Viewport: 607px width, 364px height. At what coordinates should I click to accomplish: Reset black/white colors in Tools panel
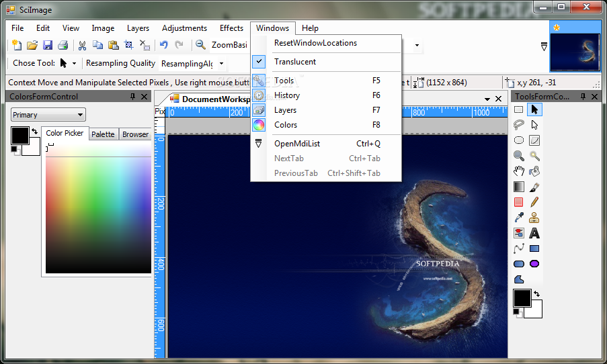tap(516, 312)
